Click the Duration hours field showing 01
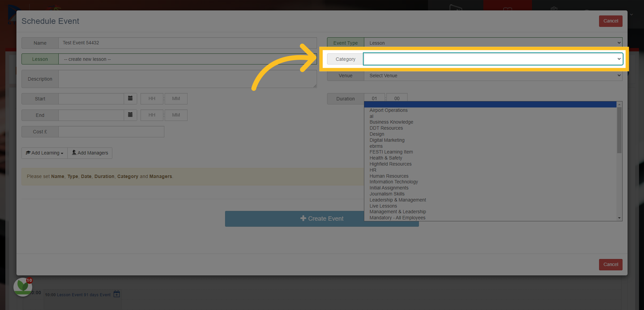The width and height of the screenshot is (644, 310). [x=374, y=98]
